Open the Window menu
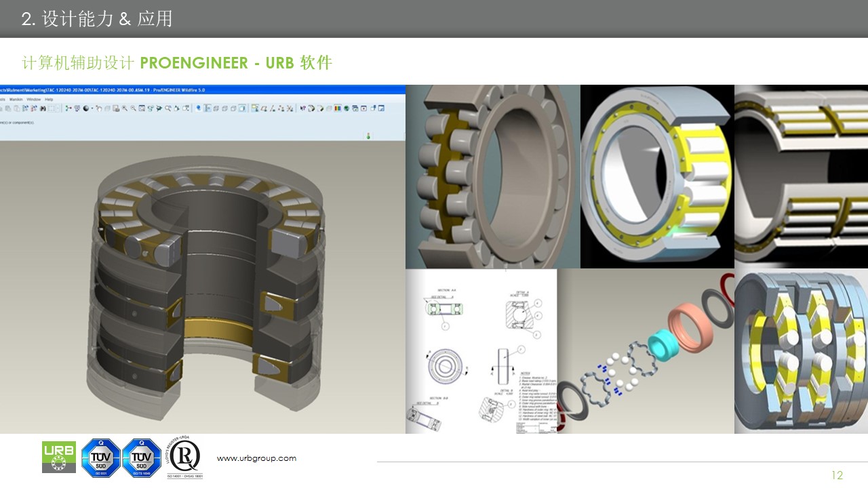The height and width of the screenshot is (488, 868). [34, 100]
